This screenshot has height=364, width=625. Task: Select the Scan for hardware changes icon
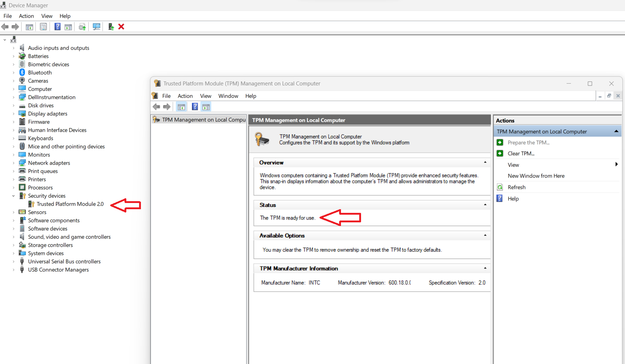pyautogui.click(x=96, y=26)
